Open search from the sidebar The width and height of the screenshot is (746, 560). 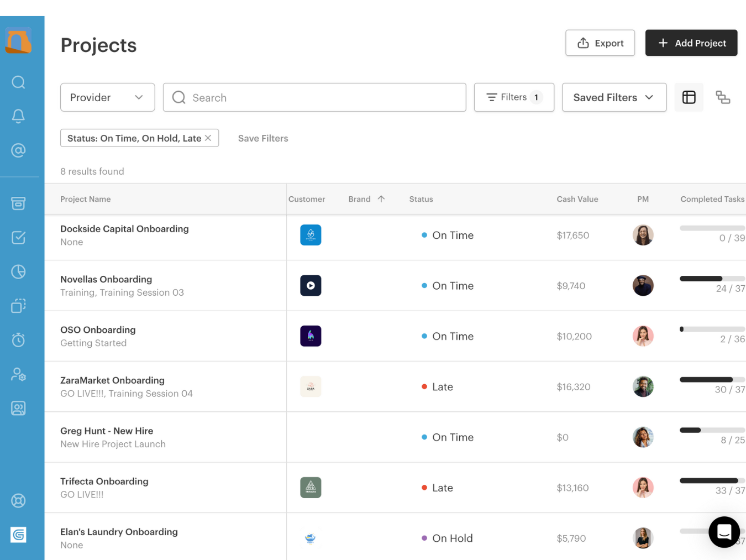[x=18, y=82]
